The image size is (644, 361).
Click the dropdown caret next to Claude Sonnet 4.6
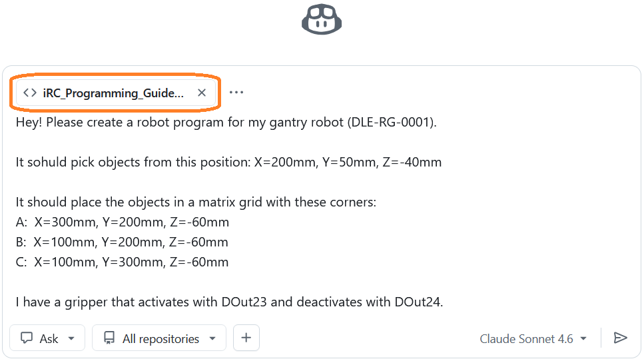pos(583,338)
